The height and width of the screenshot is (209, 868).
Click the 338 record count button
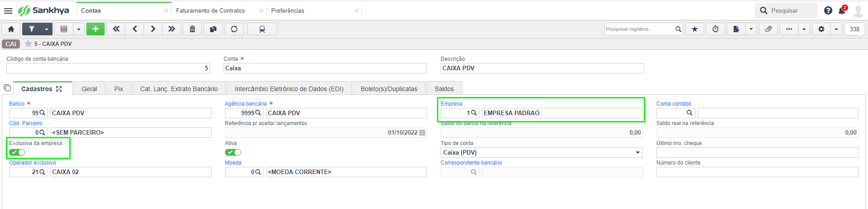854,29
